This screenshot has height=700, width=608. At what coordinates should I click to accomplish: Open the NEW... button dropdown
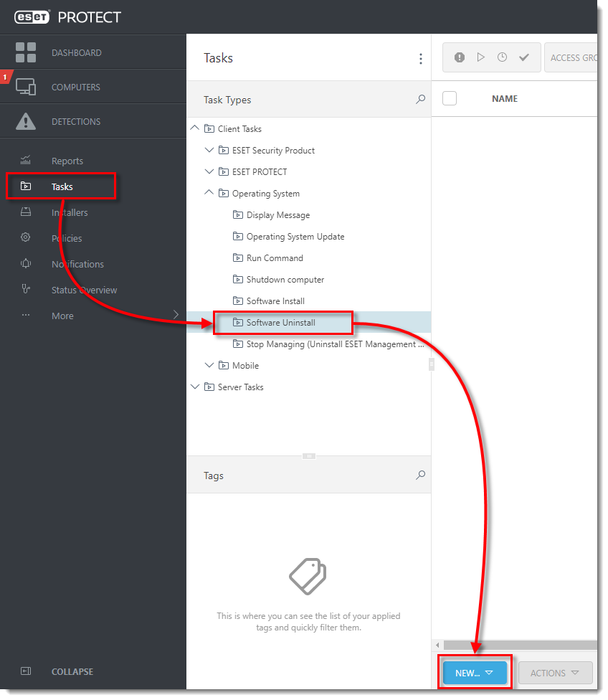click(475, 673)
